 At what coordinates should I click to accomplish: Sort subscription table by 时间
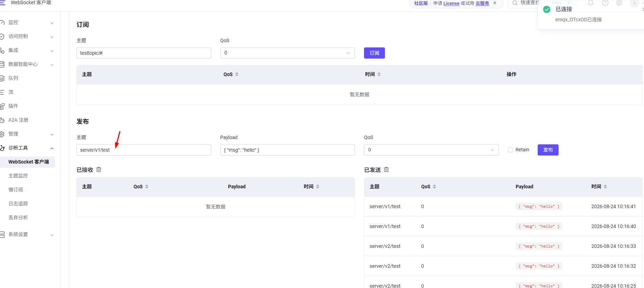379,74
